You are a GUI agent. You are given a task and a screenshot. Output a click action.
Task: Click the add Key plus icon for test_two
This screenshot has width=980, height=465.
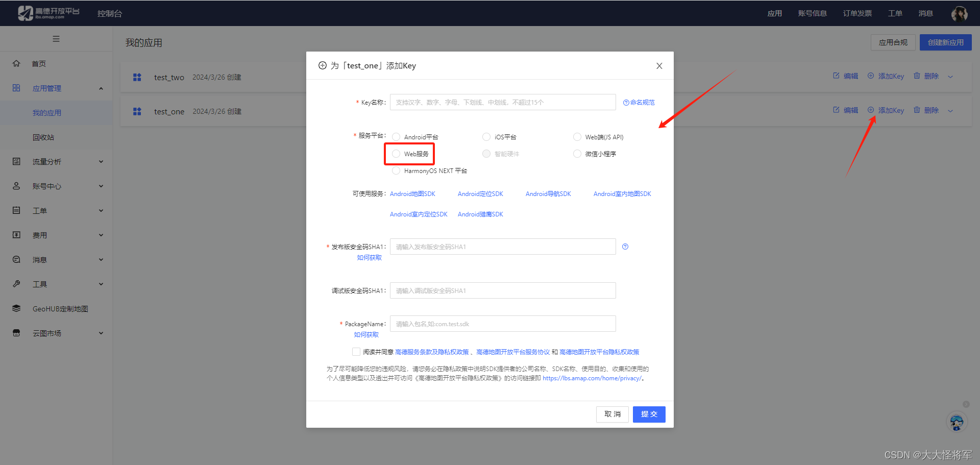tap(871, 76)
